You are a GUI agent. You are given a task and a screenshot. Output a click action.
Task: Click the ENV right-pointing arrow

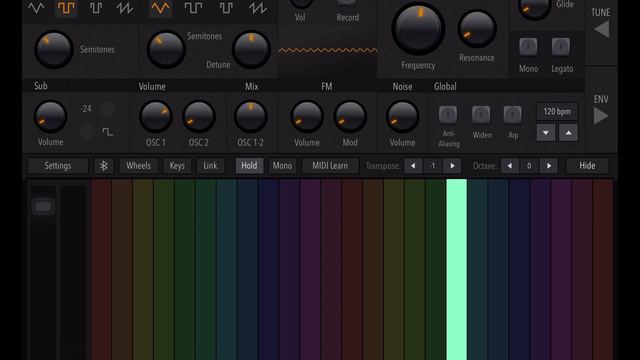(600, 116)
